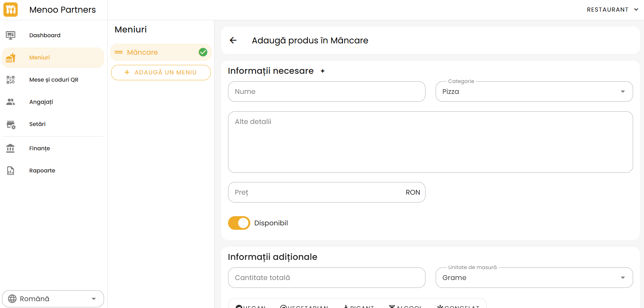Click the Setări settings icon
Screen dimensions: 644x308
pyautogui.click(x=11, y=125)
